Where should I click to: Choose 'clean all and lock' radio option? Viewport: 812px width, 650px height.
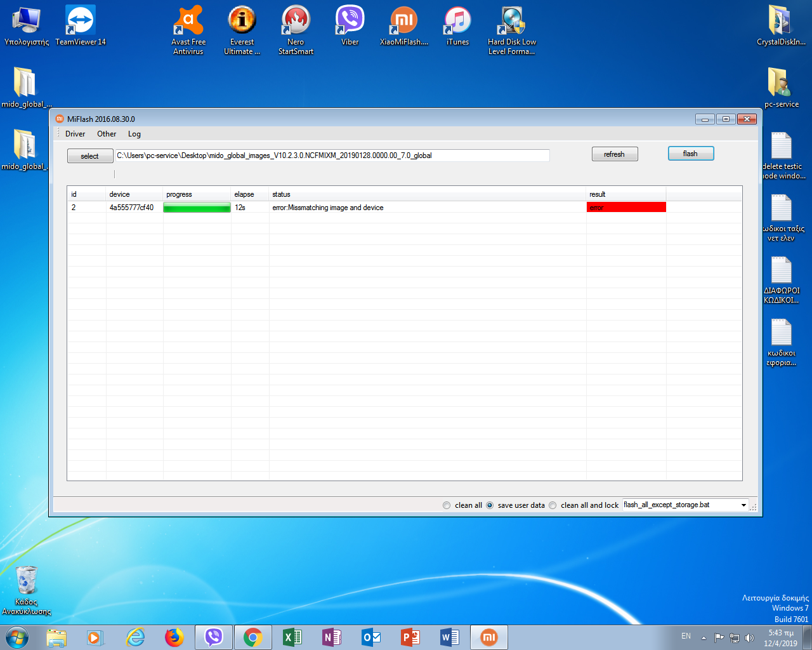[553, 505]
